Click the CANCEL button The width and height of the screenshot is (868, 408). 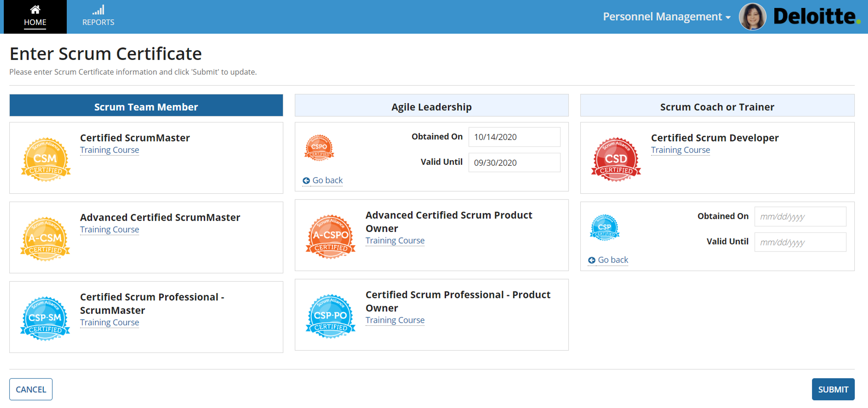click(31, 389)
